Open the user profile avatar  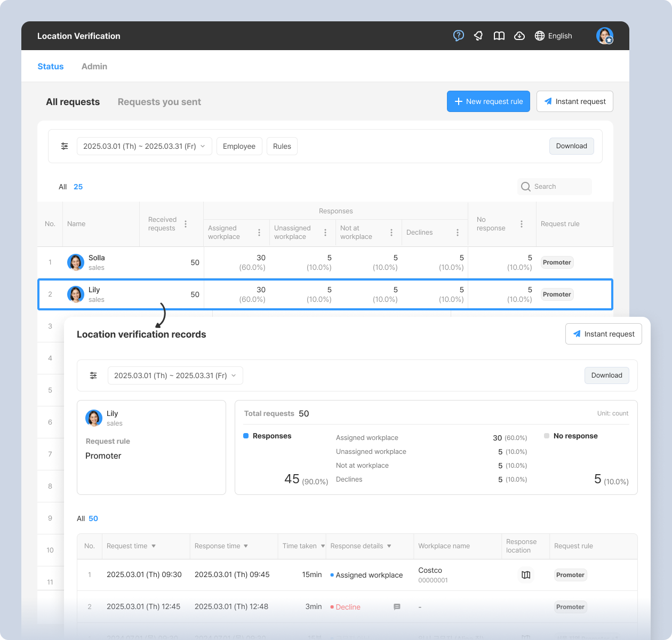click(x=604, y=36)
